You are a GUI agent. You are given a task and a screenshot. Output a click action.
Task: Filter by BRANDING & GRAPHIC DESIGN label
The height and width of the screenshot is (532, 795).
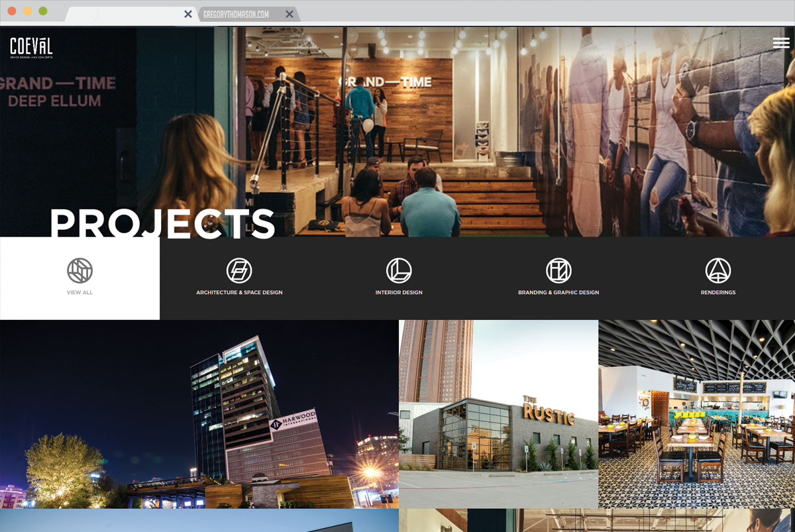558,292
